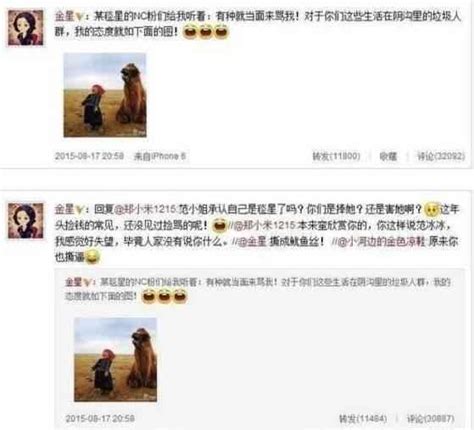Open 金星's avatar in the first post

(x=26, y=28)
